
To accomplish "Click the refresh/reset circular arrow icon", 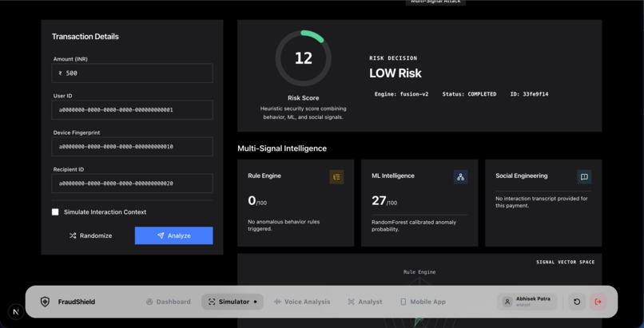I will pos(577,302).
